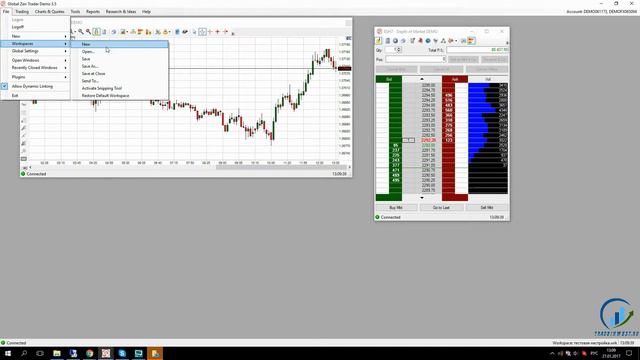
Task: Expand the New submenu in File menu
Action: (x=35, y=36)
